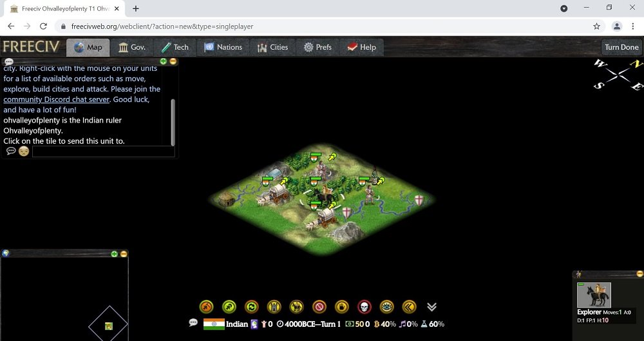Click the yellow double-left-arrow order icon

pos(409,306)
